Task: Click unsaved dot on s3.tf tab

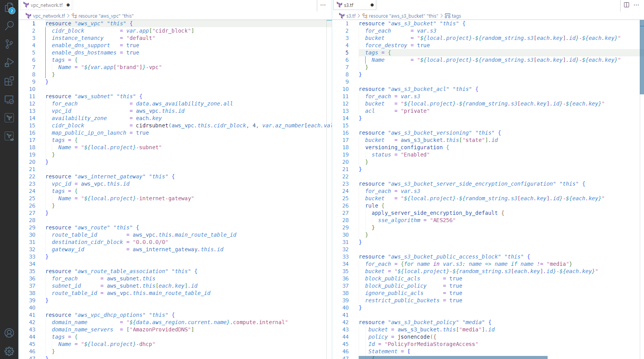Action: [x=372, y=5]
